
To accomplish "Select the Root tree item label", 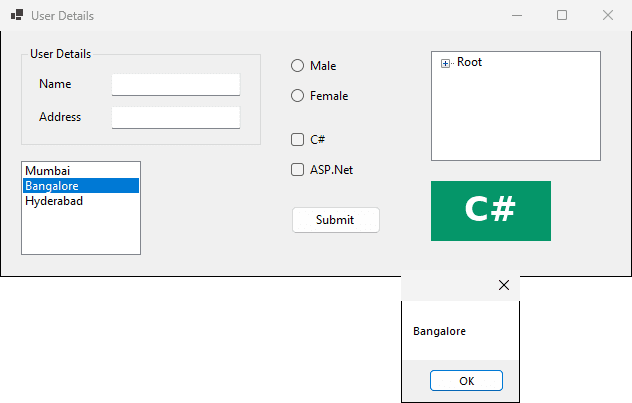I will [x=469, y=62].
